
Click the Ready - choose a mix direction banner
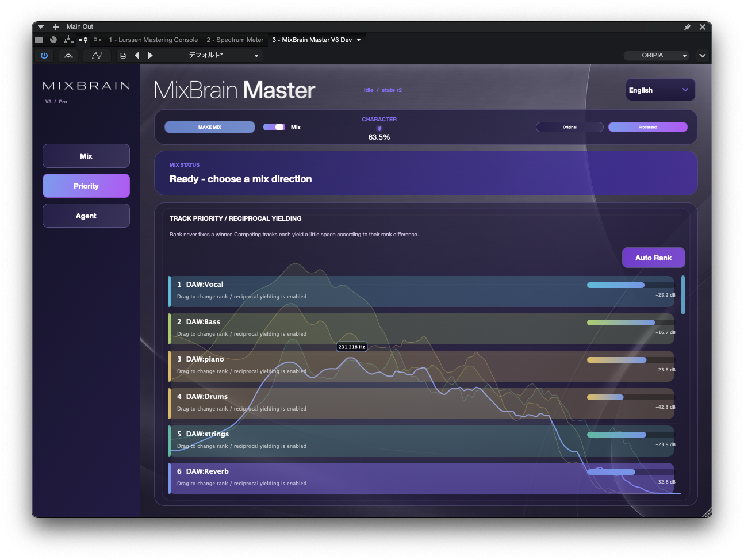[x=425, y=173]
